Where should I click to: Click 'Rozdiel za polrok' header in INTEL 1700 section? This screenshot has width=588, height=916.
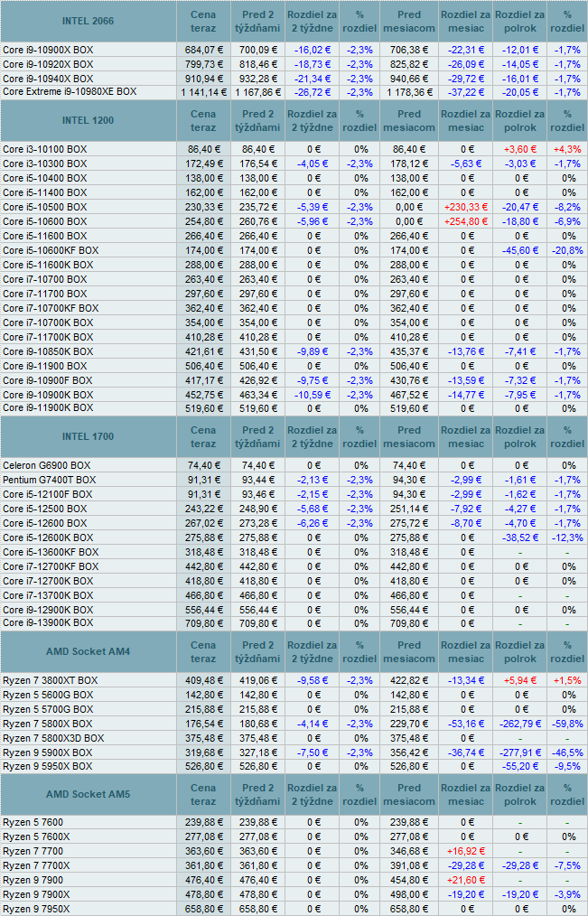[x=519, y=436]
